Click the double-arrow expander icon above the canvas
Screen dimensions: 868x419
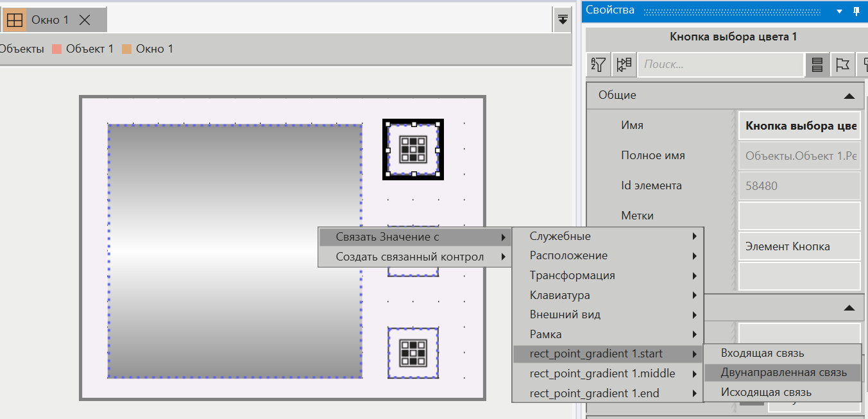(563, 19)
